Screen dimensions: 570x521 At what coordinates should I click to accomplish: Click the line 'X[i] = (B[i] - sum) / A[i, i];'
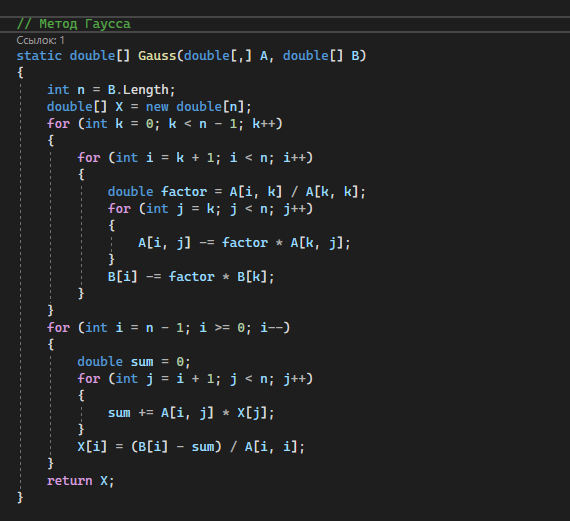pos(191,447)
